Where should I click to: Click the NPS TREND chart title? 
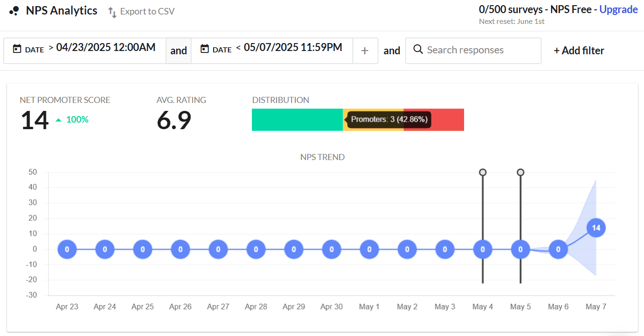coord(322,157)
